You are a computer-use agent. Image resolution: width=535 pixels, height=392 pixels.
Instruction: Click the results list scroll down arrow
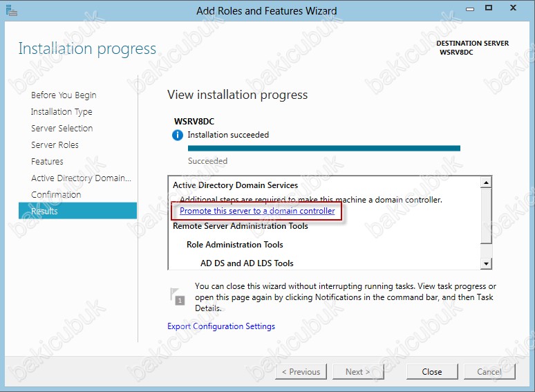point(486,263)
